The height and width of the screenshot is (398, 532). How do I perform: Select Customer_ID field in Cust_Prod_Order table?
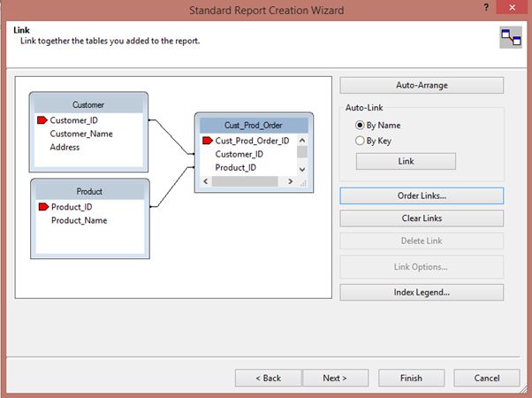click(239, 154)
